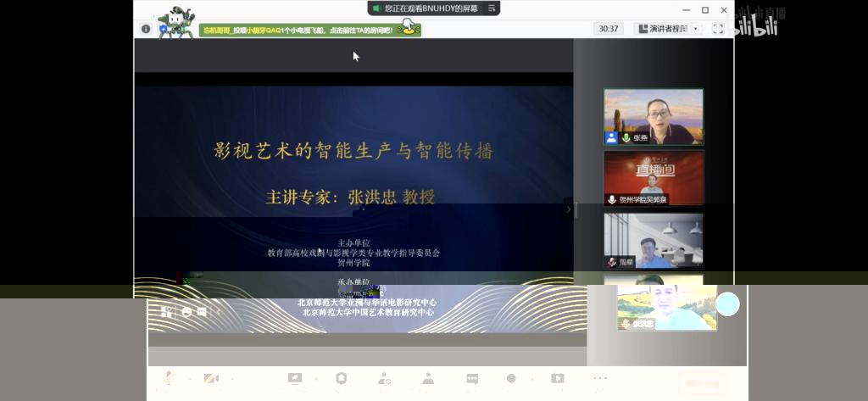
Task: Click the 您正在观看BNUHDY的屏幕 notice text
Action: [431, 8]
